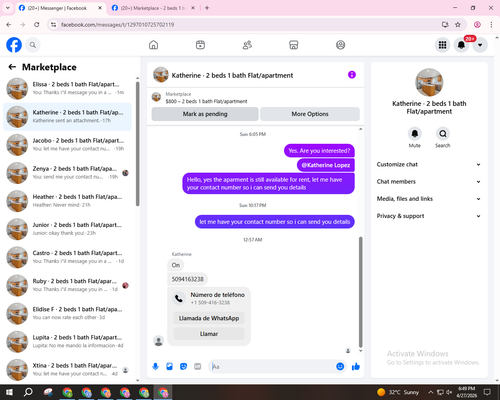500x400 pixels.
Task: Open Chrome profile avatar icon
Action: (477, 25)
